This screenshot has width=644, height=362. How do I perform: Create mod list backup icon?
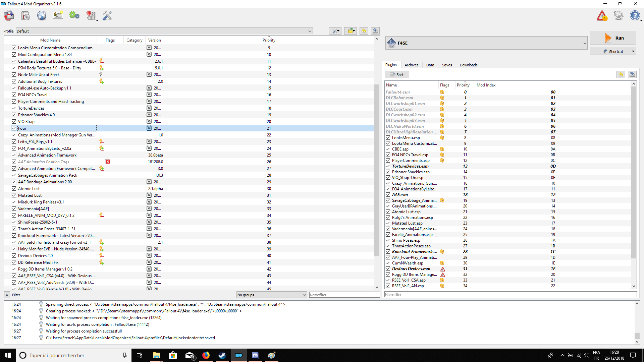[x=375, y=31]
